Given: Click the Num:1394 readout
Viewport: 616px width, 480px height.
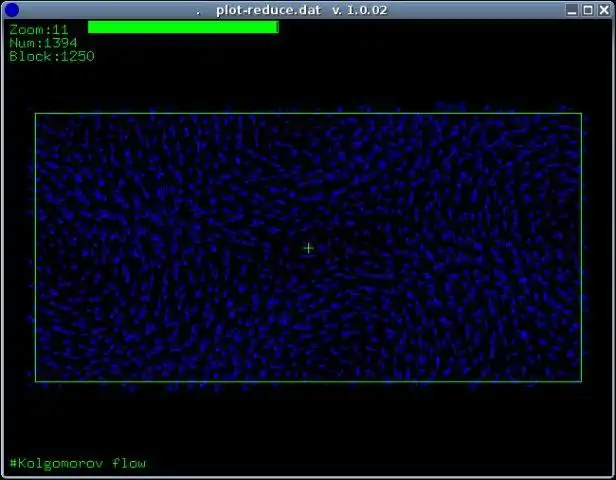Looking at the screenshot, I should (x=43, y=43).
